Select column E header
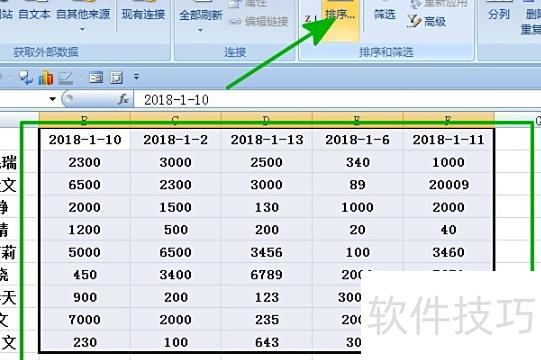 (x=357, y=119)
